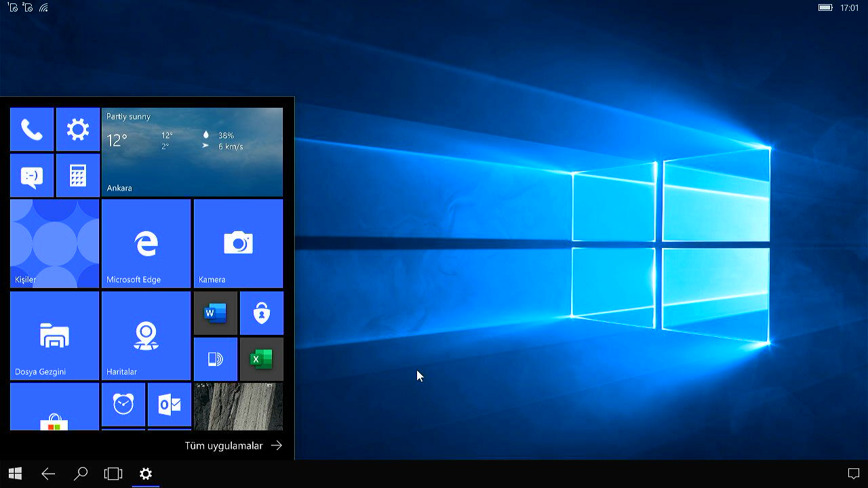Launch the Outlook mail tile
The height and width of the screenshot is (488, 868).
(x=170, y=405)
